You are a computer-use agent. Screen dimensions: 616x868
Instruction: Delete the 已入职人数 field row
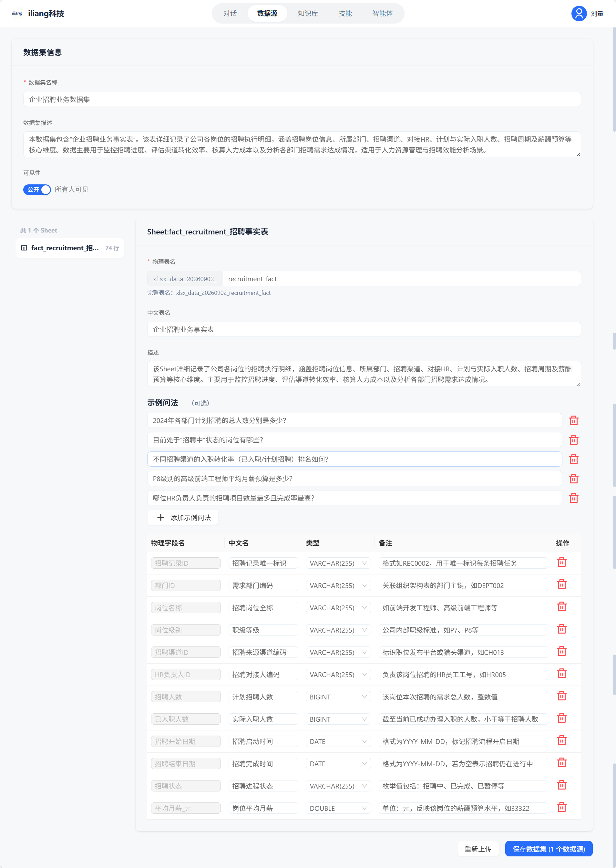(561, 718)
